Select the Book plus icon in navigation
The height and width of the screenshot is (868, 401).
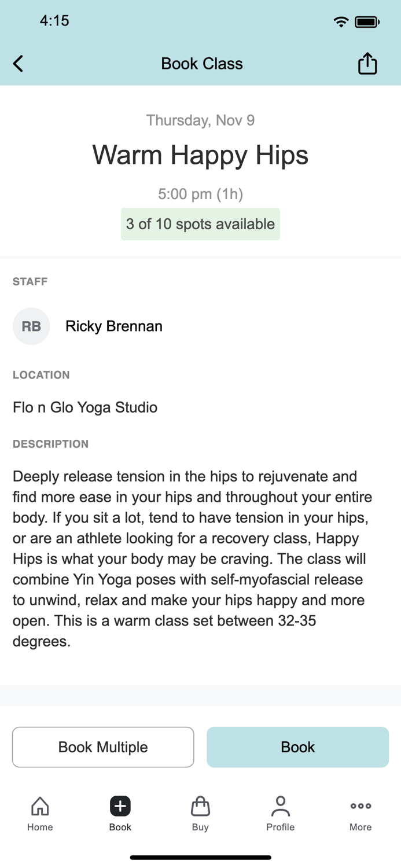click(120, 805)
